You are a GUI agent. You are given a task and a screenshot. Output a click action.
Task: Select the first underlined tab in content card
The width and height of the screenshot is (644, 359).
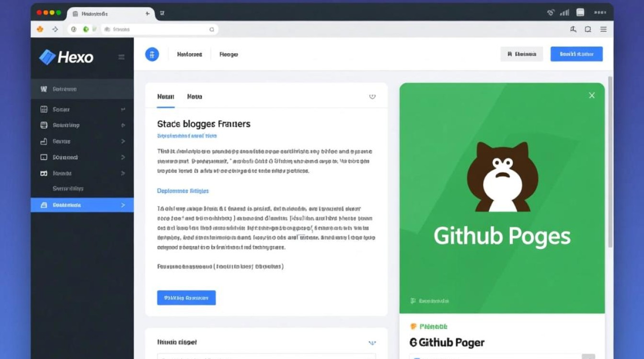(165, 97)
